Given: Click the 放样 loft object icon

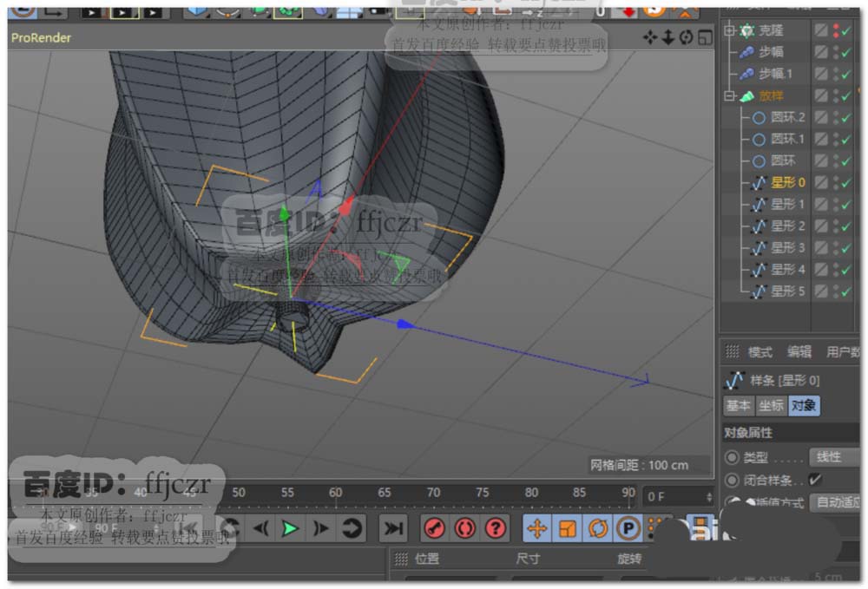Looking at the screenshot, I should [746, 95].
